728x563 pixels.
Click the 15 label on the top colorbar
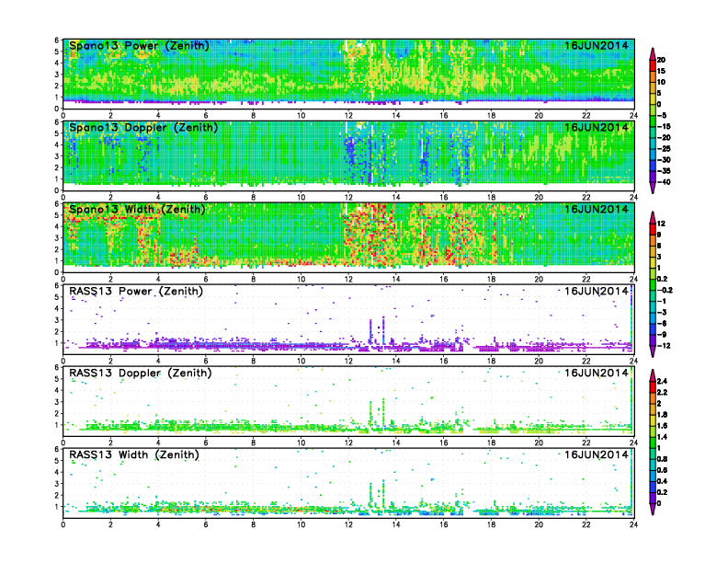(x=661, y=71)
